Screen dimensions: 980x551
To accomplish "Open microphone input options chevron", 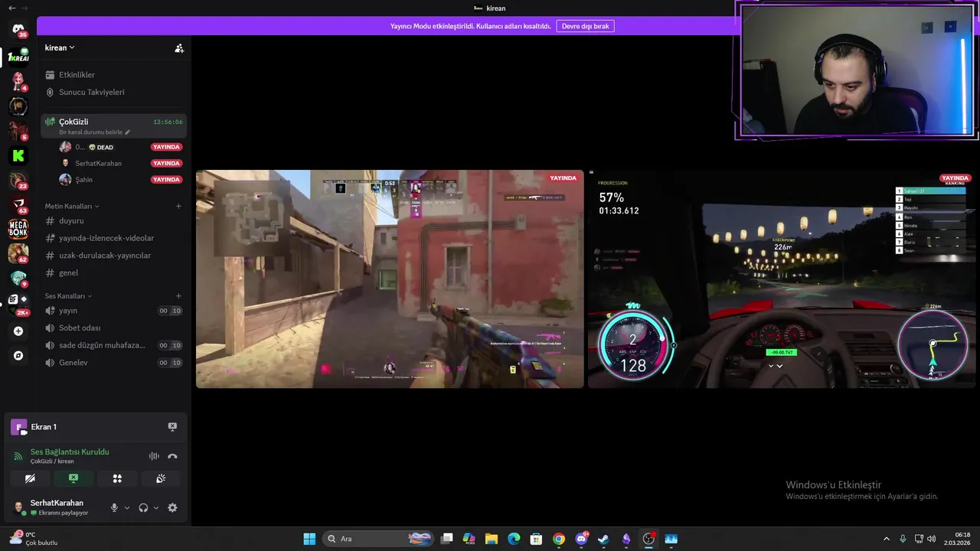I will point(127,507).
